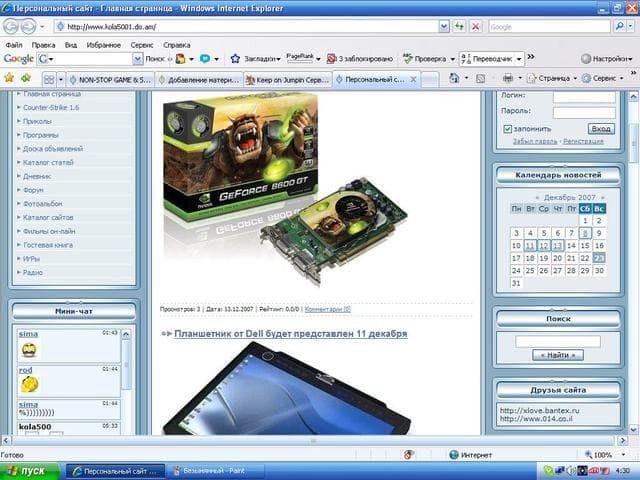Click the Google toolbar bookmarks star
Screen dimensions: 640x480
coord(235,59)
